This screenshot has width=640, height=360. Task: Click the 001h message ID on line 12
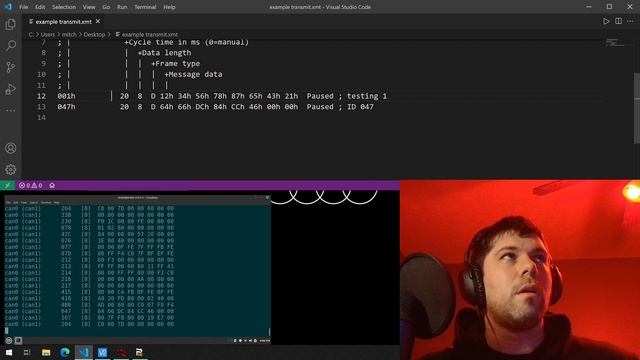pos(66,96)
